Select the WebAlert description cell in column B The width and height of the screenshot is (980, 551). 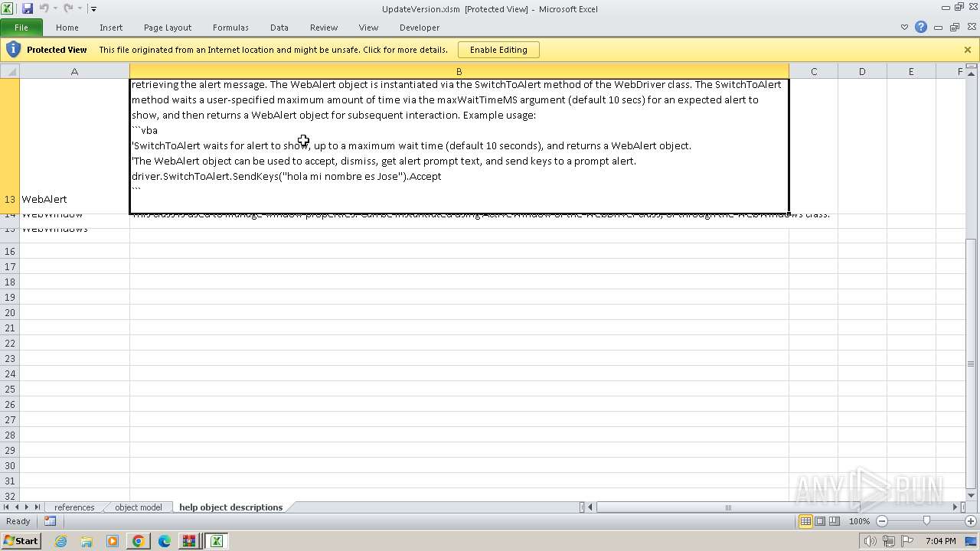(459, 145)
